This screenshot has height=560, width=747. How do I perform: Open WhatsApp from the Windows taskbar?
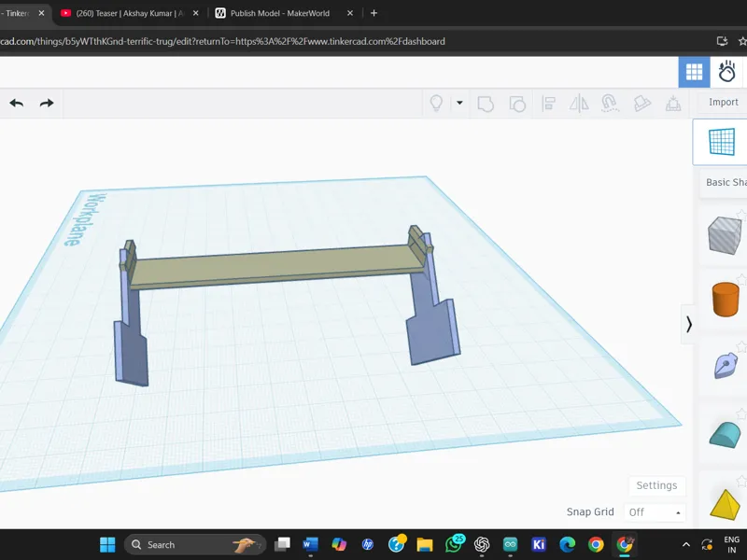pos(454,544)
